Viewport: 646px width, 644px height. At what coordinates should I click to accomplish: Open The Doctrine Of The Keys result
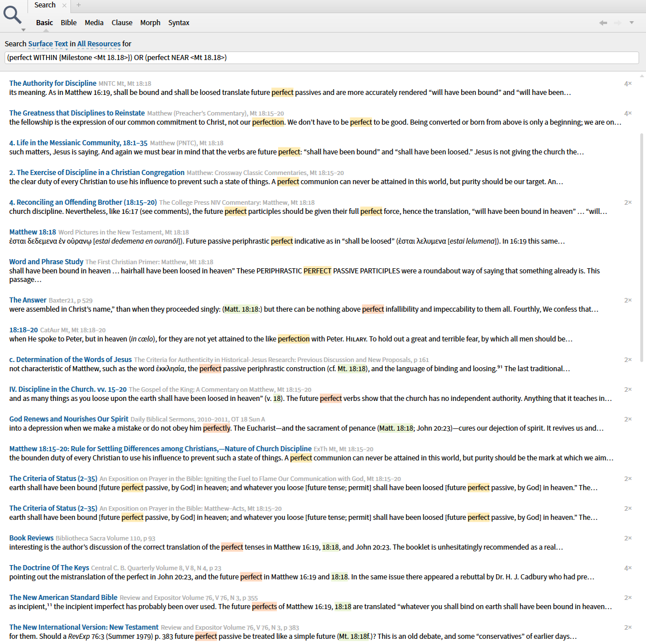pyautogui.click(x=49, y=567)
